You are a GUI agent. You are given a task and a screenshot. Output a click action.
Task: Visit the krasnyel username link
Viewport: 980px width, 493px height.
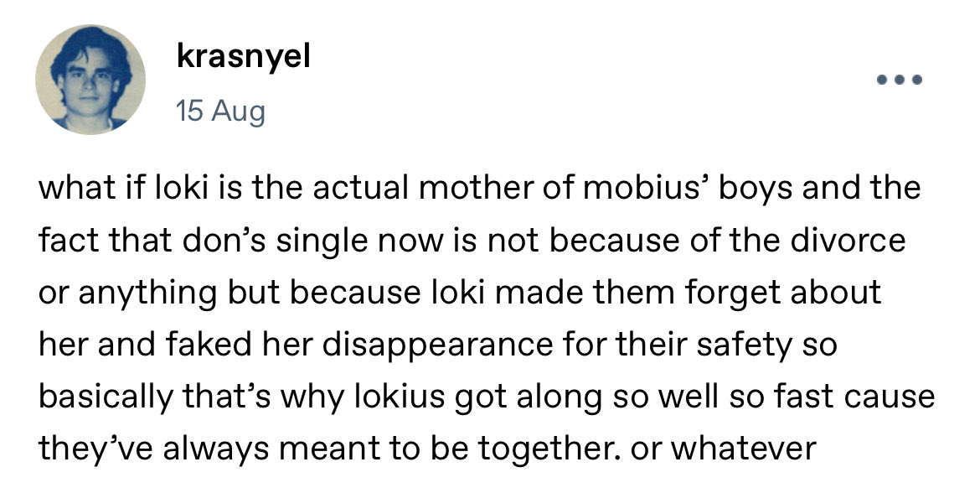coord(243,58)
